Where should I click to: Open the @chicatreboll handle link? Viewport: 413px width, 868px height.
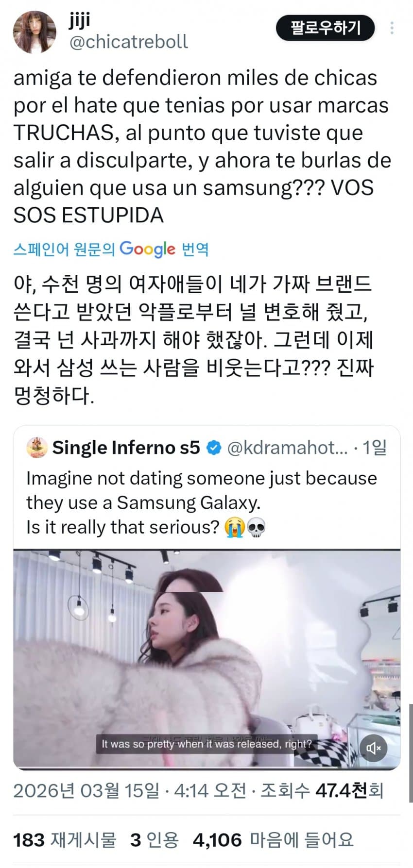(x=129, y=42)
